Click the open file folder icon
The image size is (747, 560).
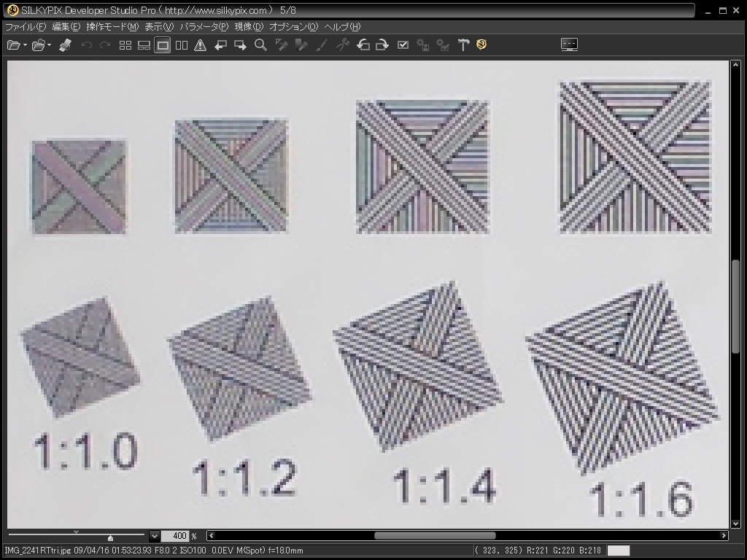12,45
